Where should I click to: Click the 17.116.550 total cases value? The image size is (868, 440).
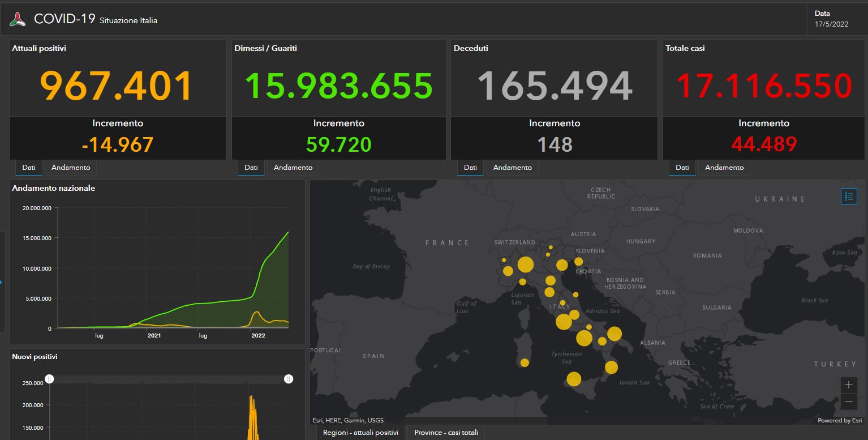point(764,86)
